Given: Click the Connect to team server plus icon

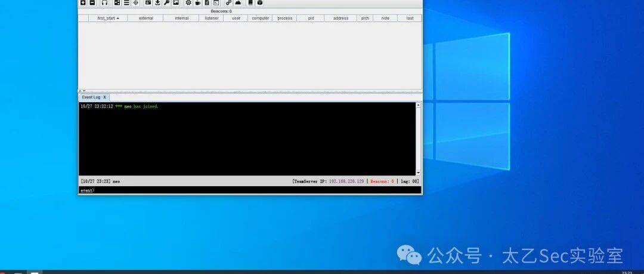Looking at the screenshot, I should (83, 3).
